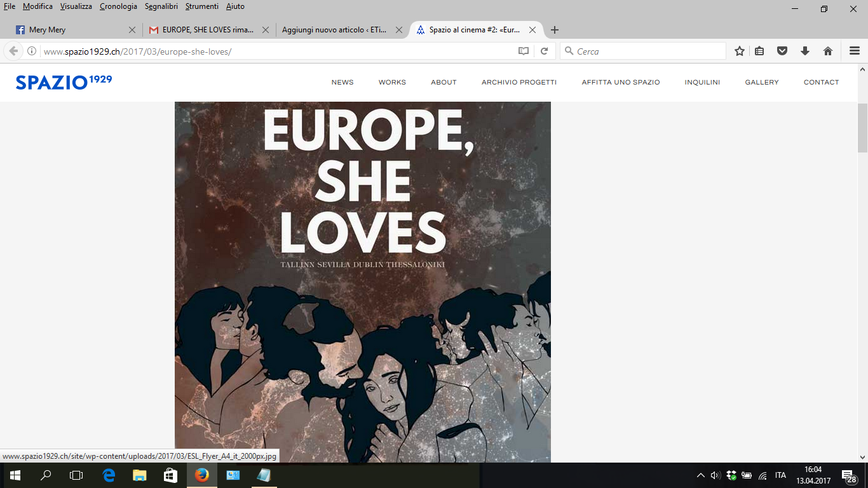The image size is (868, 488).
Task: Open the blue monitor taskbar app
Action: point(233,475)
